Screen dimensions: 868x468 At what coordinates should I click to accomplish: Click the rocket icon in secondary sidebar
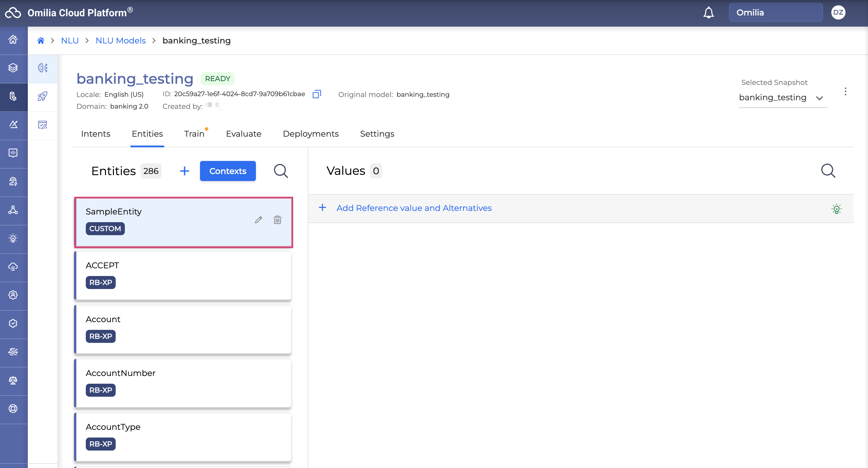(x=43, y=96)
